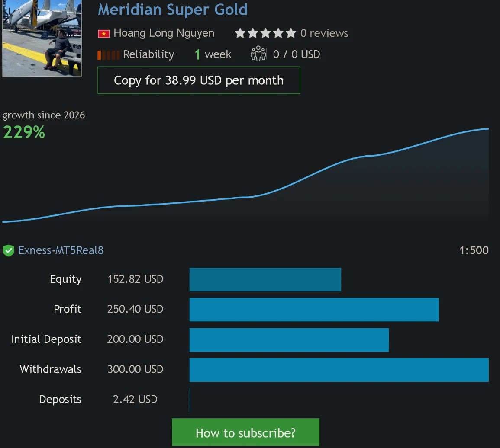Open Hoang Long Nguyen's profile link
This screenshot has width=500, height=448.
tap(164, 33)
